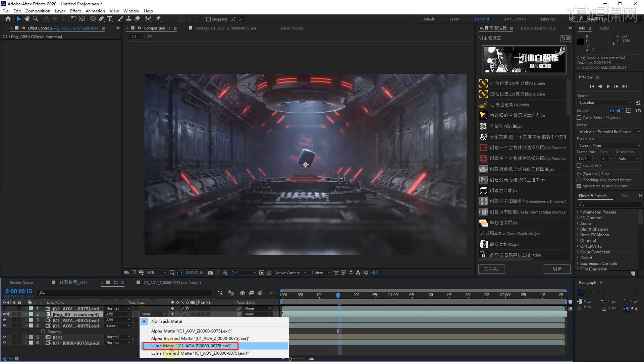Hide layer 6 png eye toggle
644x362 pixels.
[x=4, y=343]
